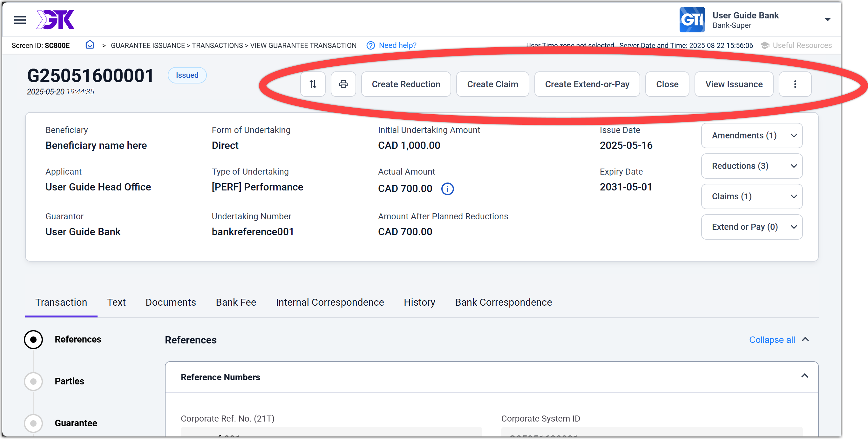
Task: Select the References step radio
Action: point(33,339)
